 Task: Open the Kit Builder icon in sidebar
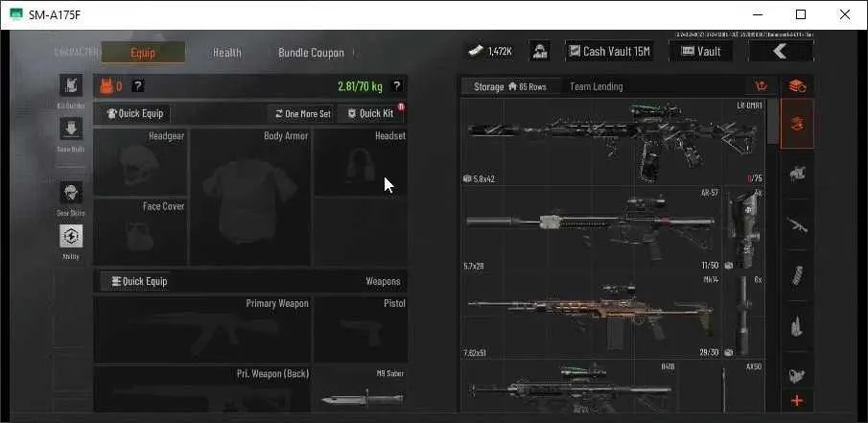coord(71,85)
